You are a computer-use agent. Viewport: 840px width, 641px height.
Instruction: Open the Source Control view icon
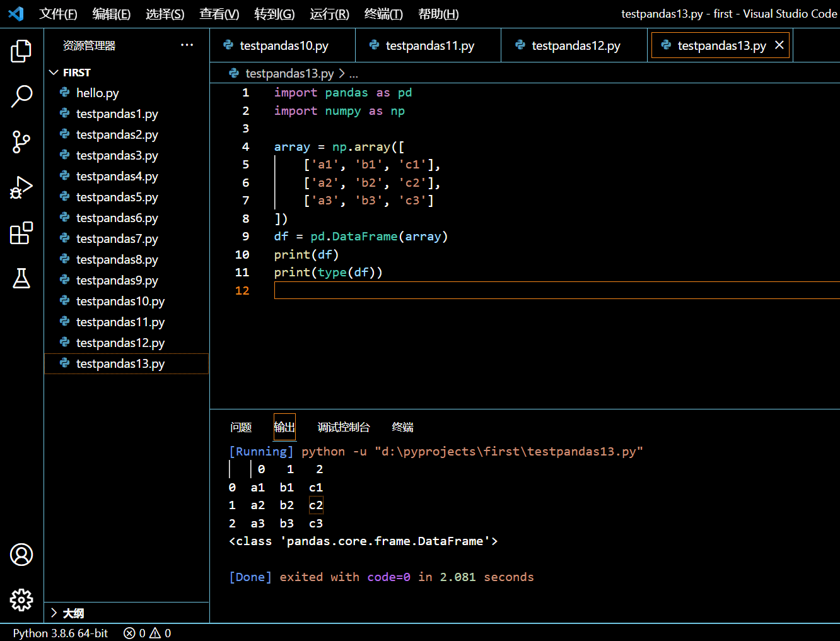[x=21, y=142]
